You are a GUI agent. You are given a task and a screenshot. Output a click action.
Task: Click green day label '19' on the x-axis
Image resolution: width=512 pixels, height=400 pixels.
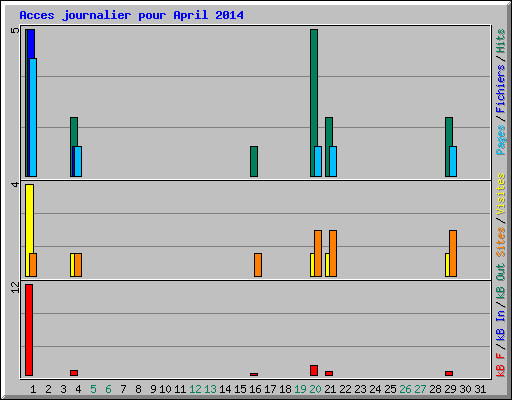click(300, 389)
